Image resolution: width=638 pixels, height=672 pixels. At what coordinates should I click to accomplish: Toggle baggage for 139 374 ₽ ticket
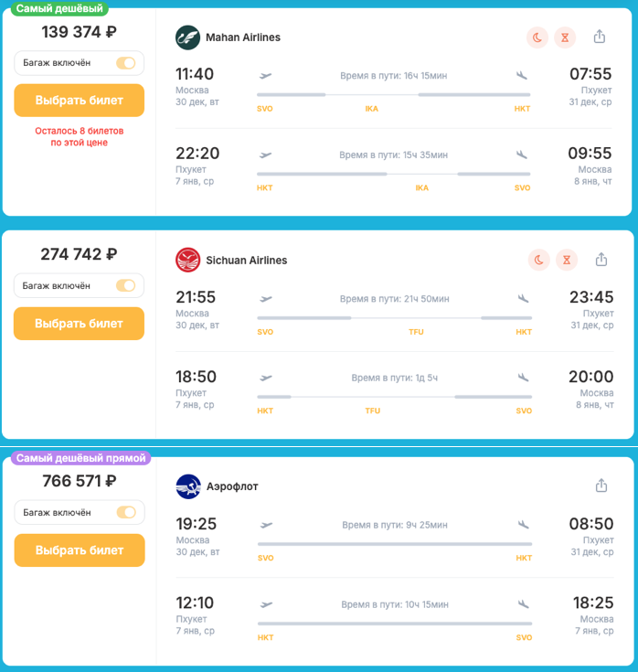pyautogui.click(x=125, y=63)
